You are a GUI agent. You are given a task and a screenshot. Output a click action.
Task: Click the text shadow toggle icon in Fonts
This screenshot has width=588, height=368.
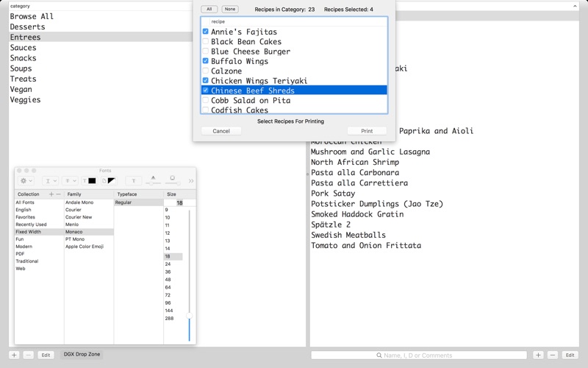(x=134, y=180)
